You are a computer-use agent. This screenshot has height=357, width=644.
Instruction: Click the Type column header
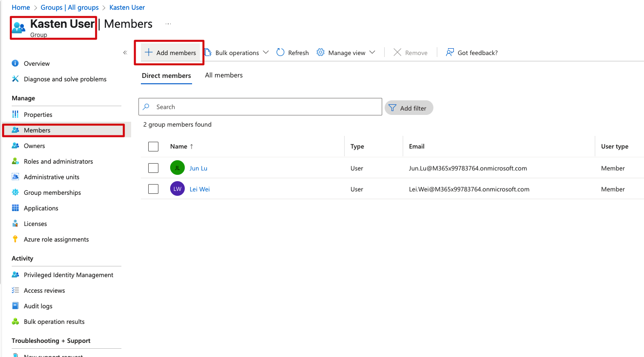click(x=357, y=146)
